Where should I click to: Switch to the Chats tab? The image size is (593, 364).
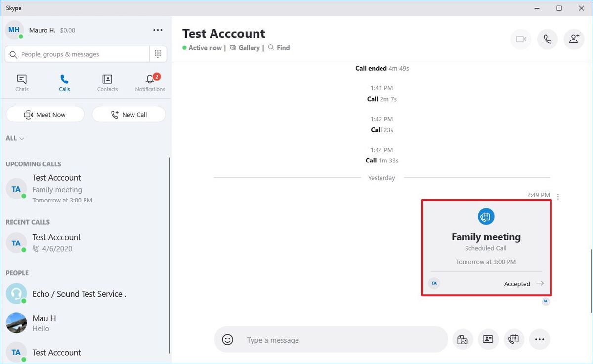[22, 82]
